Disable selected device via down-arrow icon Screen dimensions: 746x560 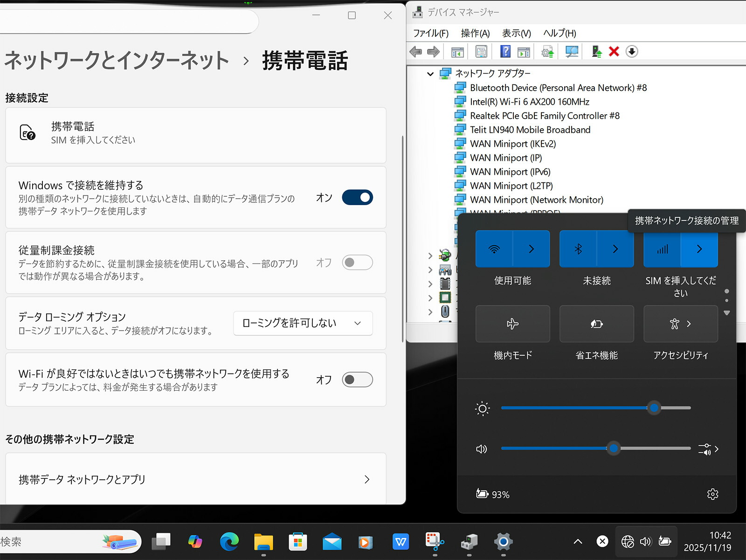coord(632,51)
